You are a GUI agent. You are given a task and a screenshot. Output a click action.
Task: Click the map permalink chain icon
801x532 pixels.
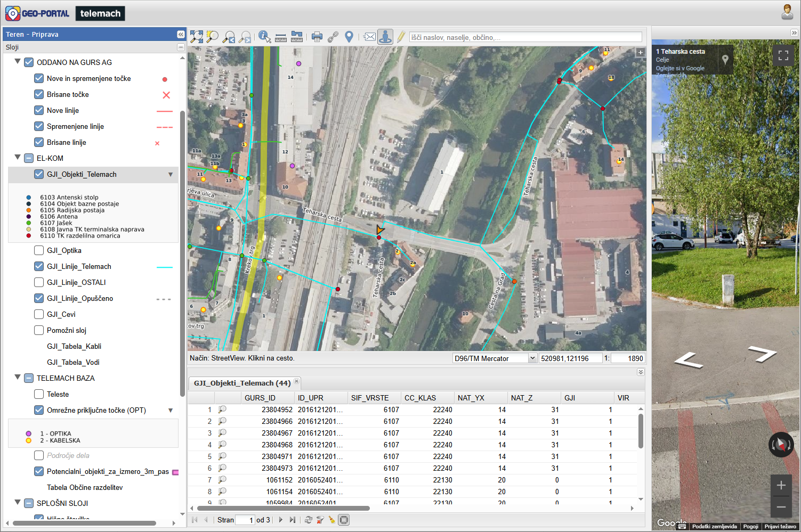(333, 37)
